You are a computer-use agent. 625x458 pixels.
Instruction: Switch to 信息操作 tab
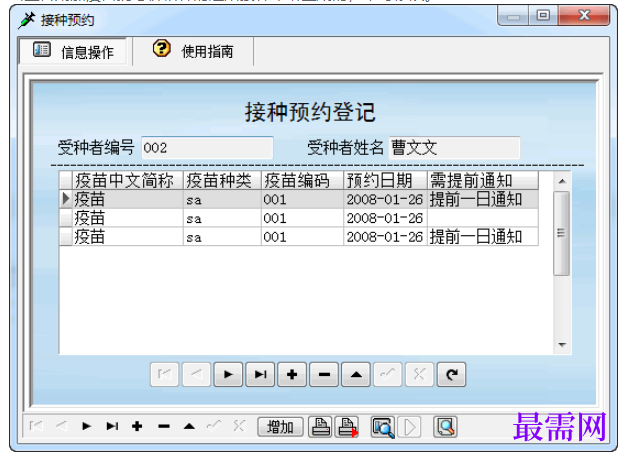pos(73,51)
